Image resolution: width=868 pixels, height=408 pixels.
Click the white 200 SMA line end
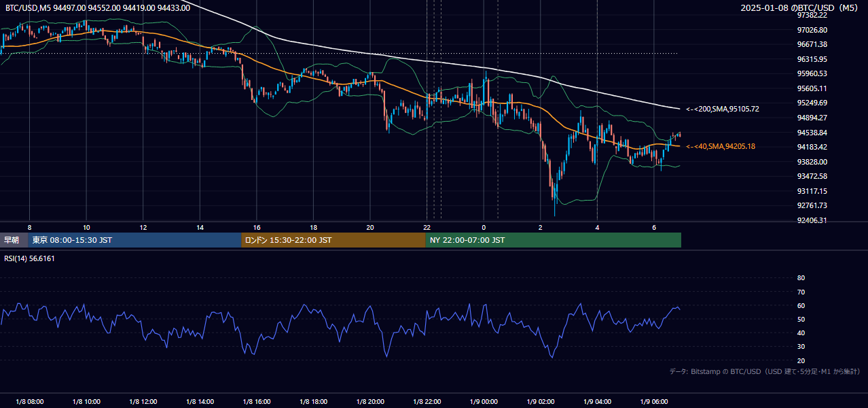point(679,109)
